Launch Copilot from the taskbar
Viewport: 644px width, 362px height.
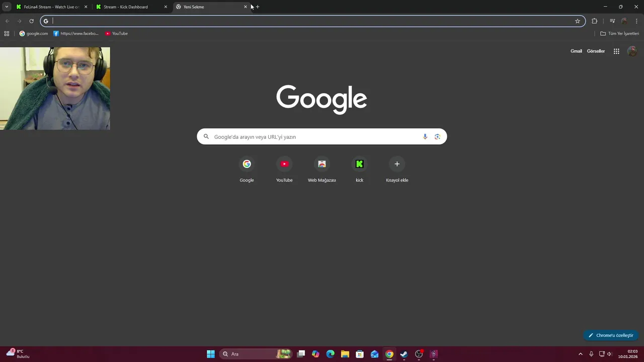point(315,354)
